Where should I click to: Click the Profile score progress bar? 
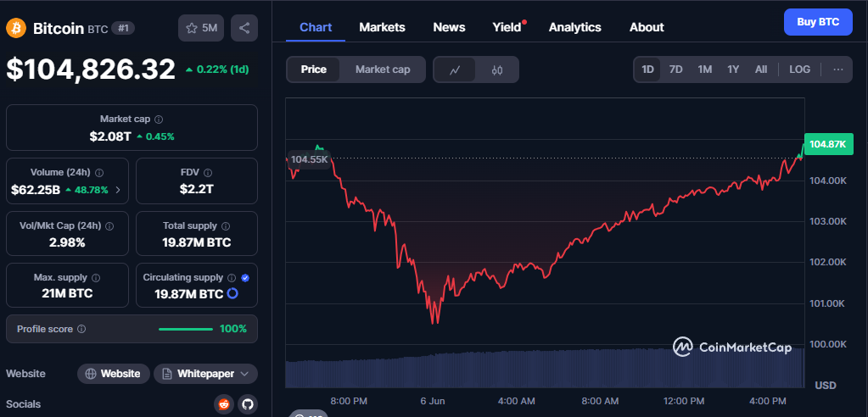(x=186, y=329)
